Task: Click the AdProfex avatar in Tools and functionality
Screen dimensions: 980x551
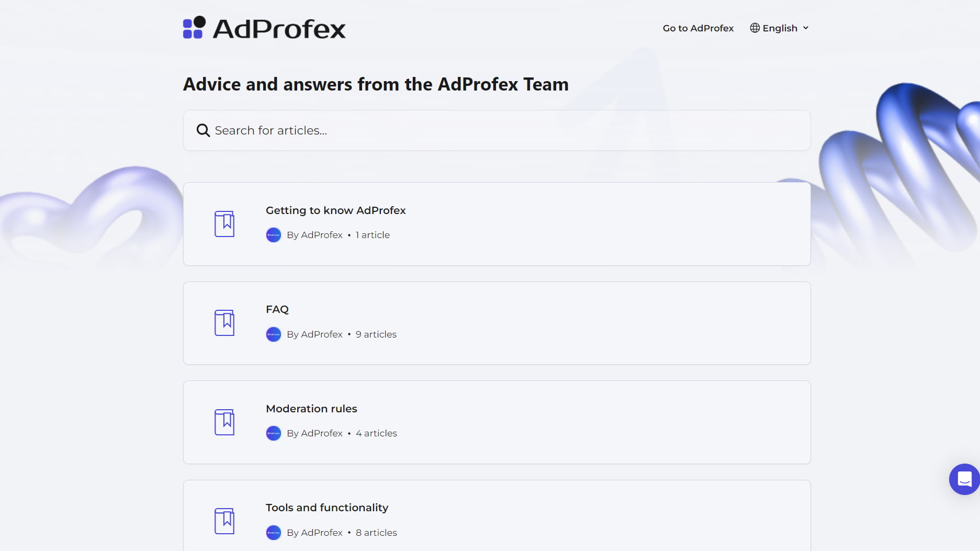Action: [274, 533]
